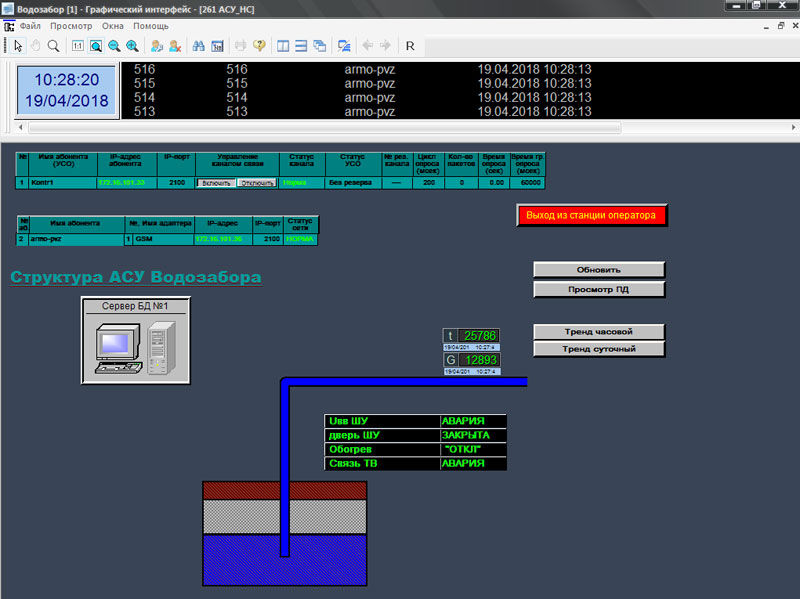Click the magnifier zoom tool
800x599 pixels.
click(x=54, y=45)
